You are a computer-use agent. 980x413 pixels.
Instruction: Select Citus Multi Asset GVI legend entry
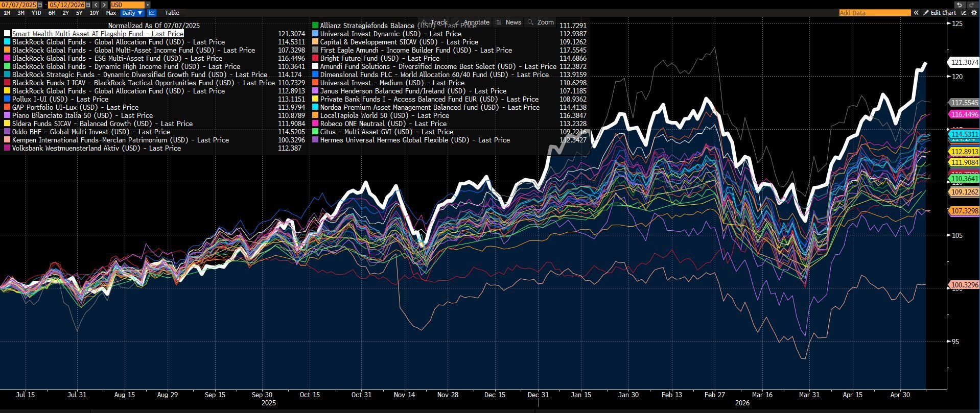click(x=387, y=132)
